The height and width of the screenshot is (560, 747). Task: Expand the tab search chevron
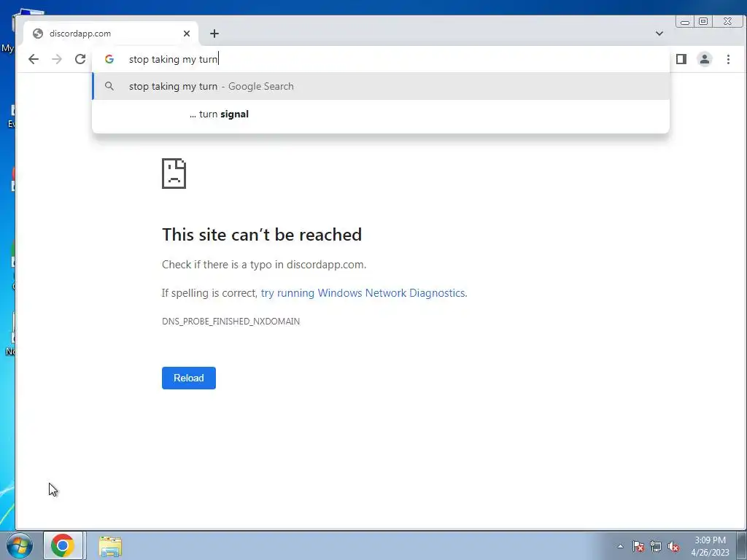click(x=659, y=34)
